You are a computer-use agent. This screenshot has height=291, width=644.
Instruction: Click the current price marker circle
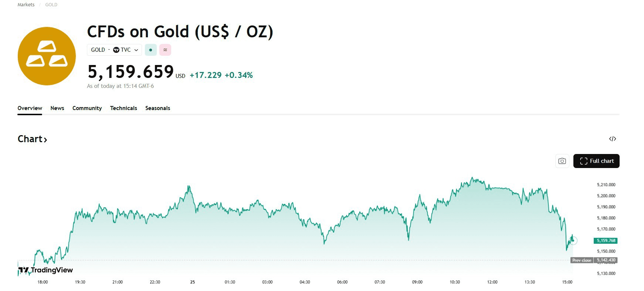point(573,241)
